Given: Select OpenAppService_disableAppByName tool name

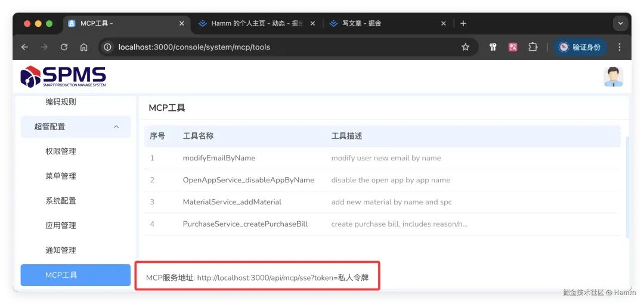Looking at the screenshot, I should click(249, 180).
